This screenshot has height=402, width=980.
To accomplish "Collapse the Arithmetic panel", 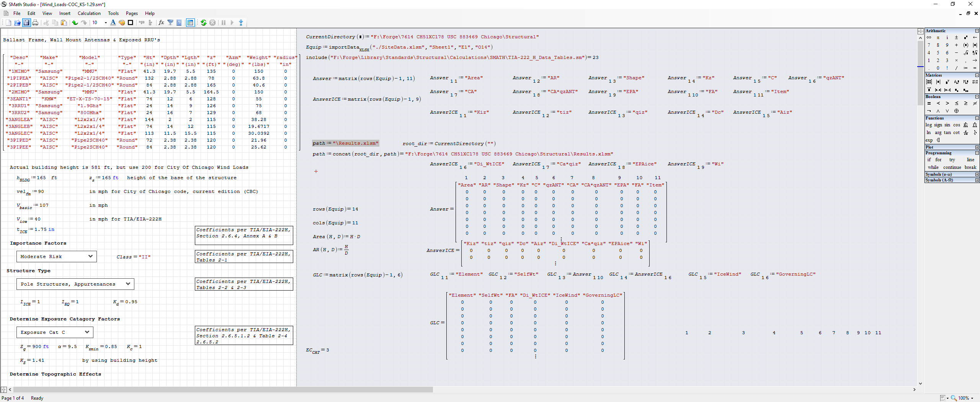I will coord(977,31).
